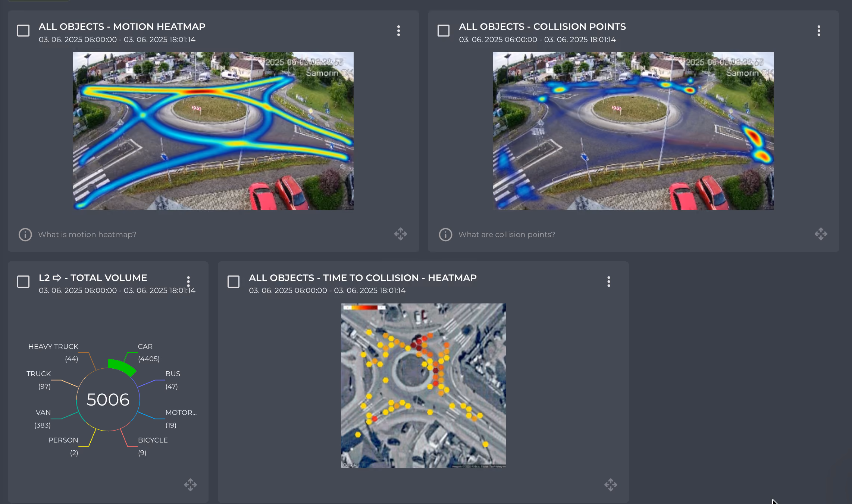Click the date range under Time to Collision title

click(x=327, y=290)
